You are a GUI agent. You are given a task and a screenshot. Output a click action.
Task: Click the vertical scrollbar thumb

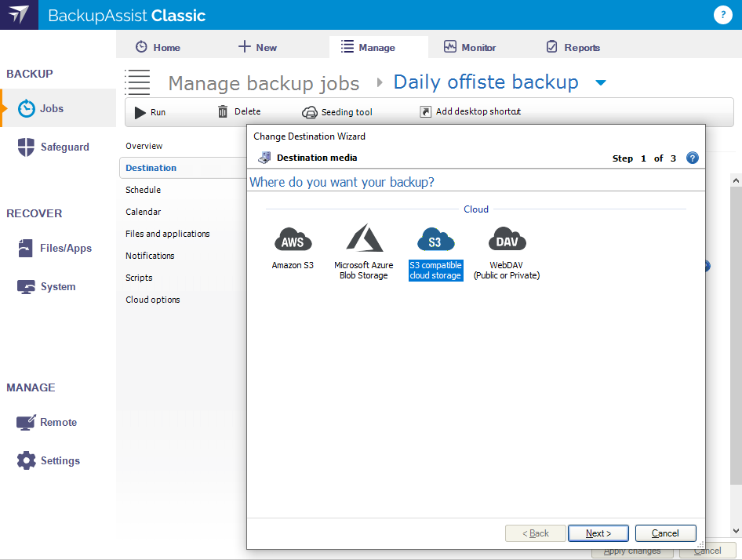[x=736, y=335]
